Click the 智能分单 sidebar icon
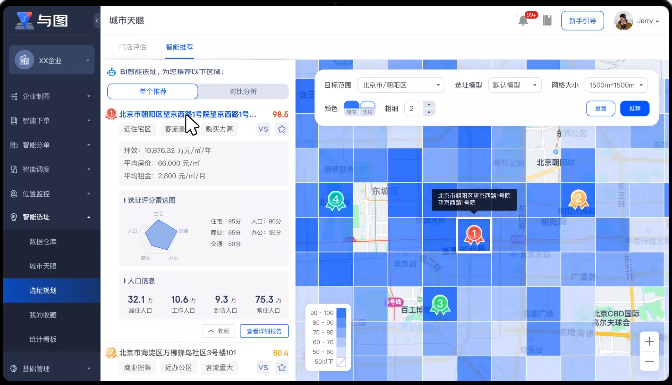This screenshot has width=672, height=385. coord(14,145)
